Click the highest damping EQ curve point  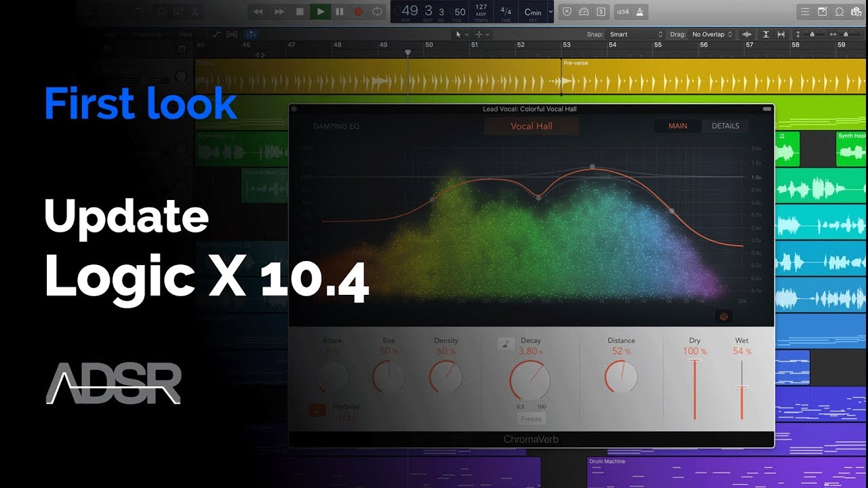(592, 166)
